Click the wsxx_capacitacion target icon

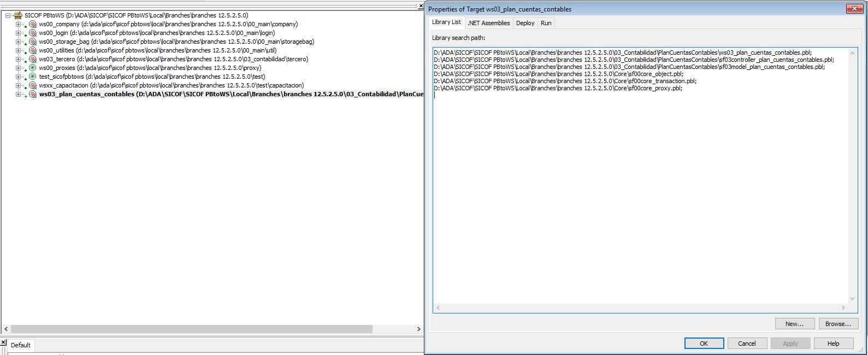[33, 85]
